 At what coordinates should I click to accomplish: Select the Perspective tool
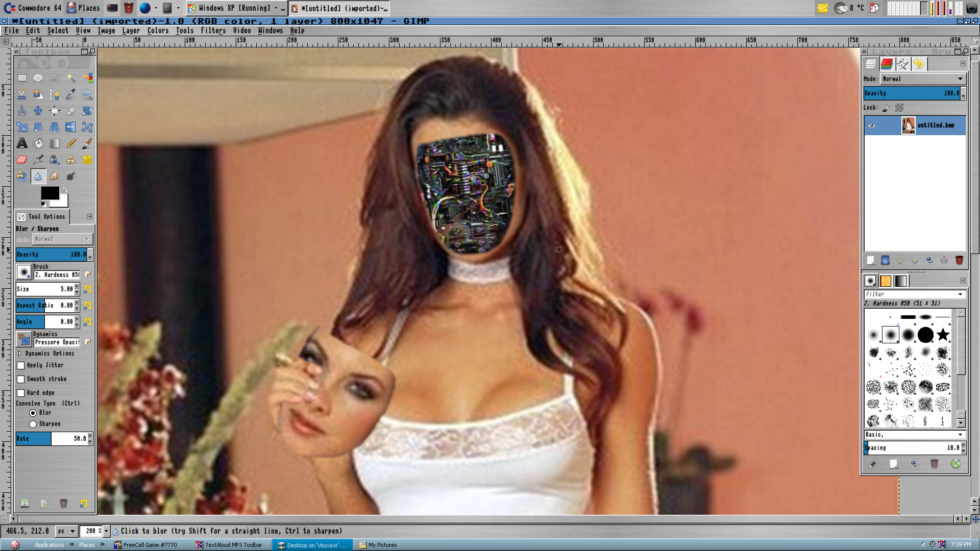[x=55, y=127]
